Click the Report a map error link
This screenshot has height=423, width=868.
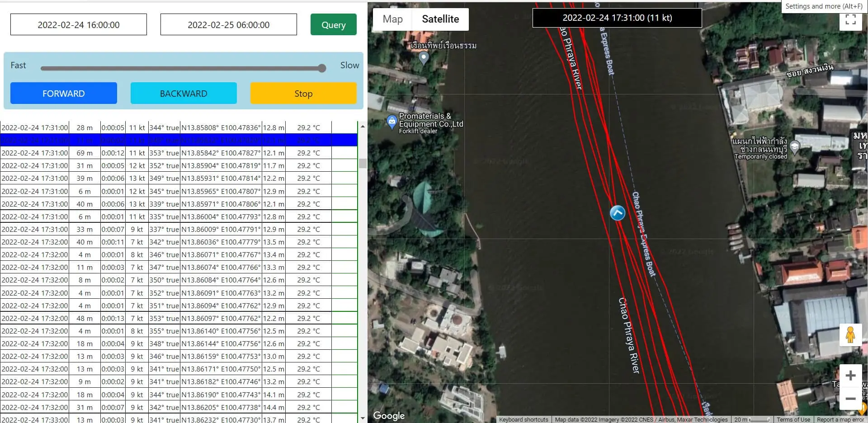[840, 419]
